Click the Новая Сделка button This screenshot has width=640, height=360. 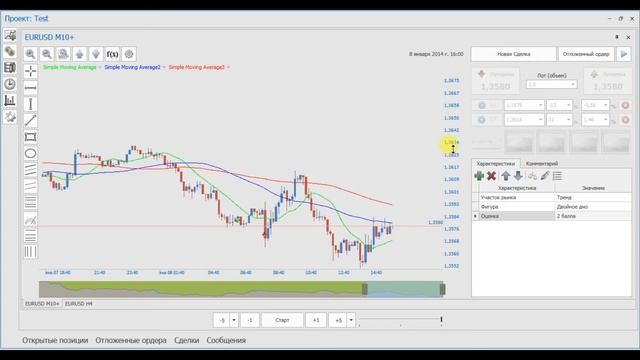(514, 54)
